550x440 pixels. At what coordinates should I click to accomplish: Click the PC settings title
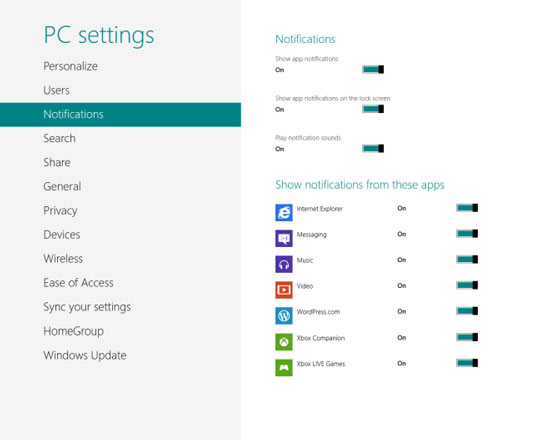pyautogui.click(x=99, y=36)
